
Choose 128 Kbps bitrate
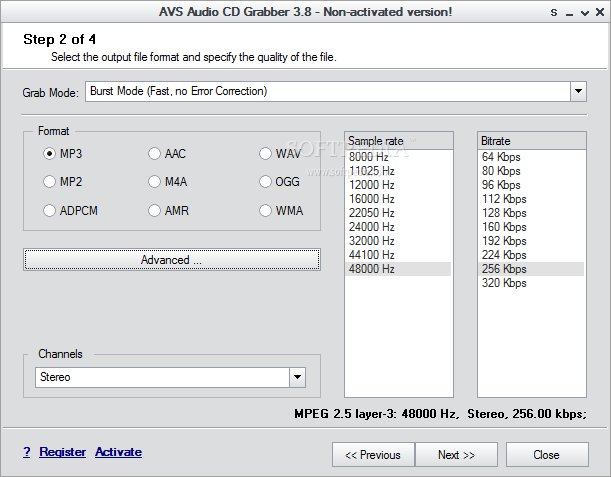[531, 213]
